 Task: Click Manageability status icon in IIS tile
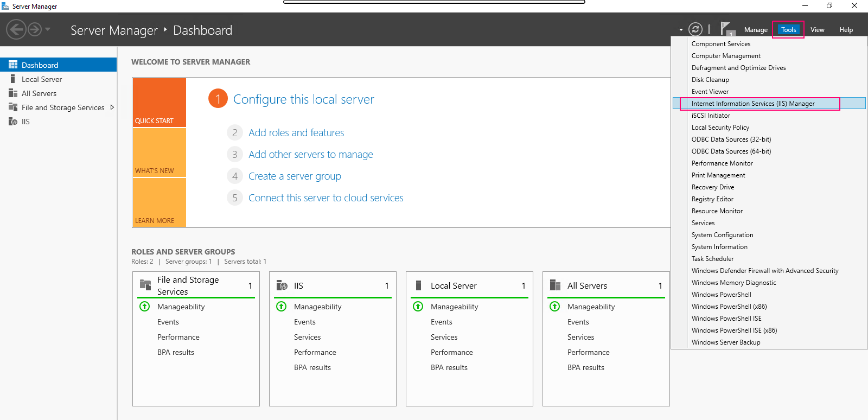282,307
